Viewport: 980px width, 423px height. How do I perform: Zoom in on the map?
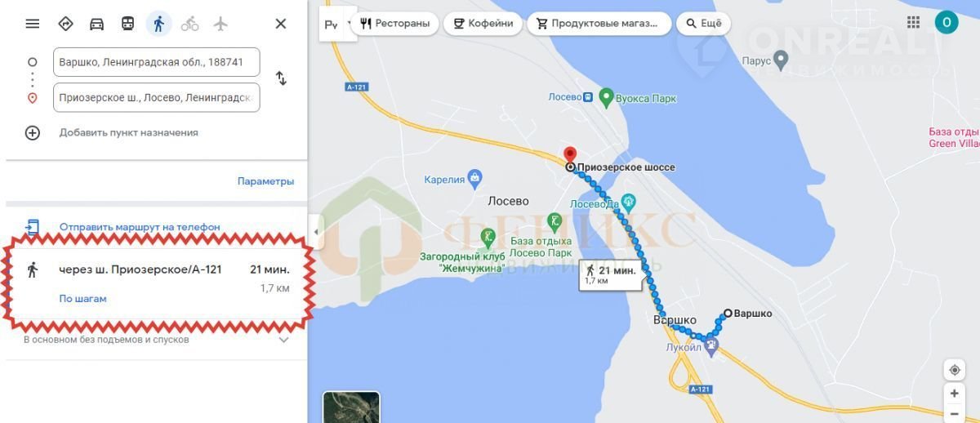954,393
